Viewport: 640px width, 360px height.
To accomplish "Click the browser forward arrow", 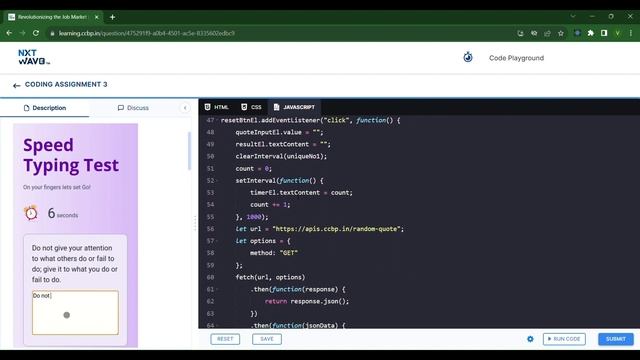I will 22,33.
